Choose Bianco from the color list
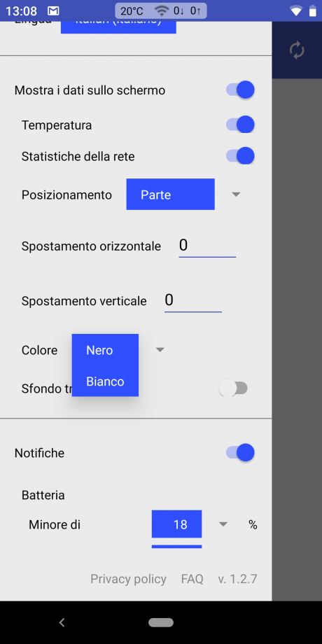322x644 pixels. [x=105, y=381]
